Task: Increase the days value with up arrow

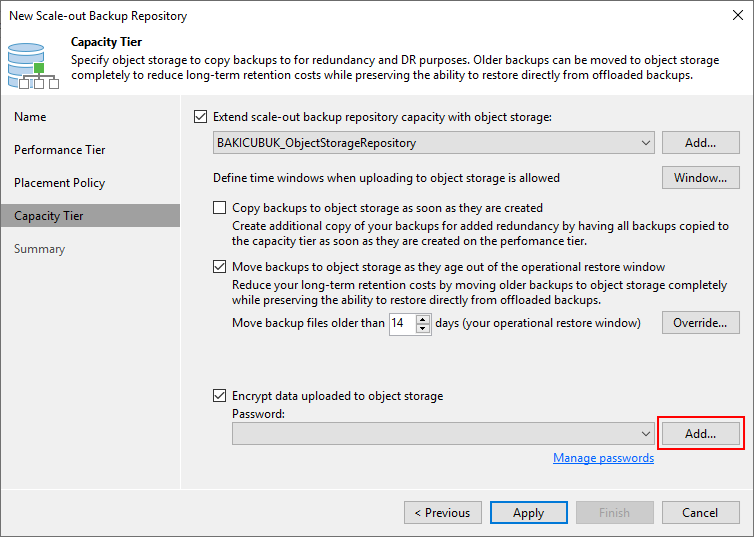Action: point(423,319)
